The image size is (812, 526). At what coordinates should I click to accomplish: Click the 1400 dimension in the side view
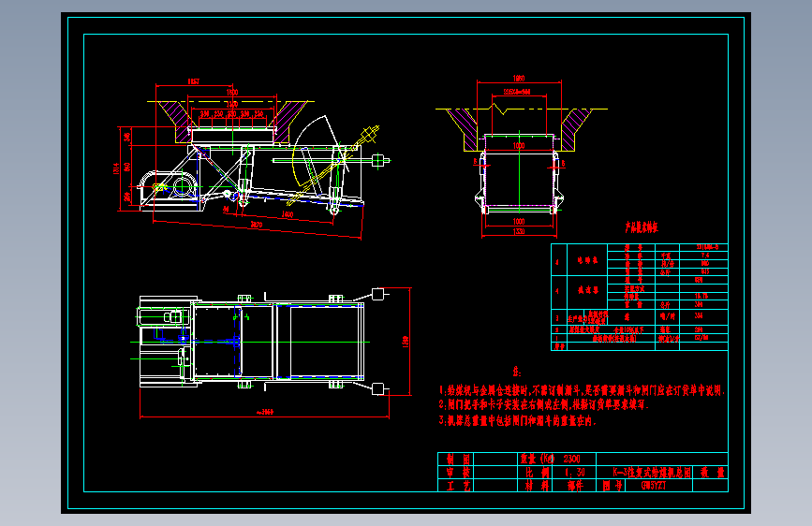tap(288, 213)
